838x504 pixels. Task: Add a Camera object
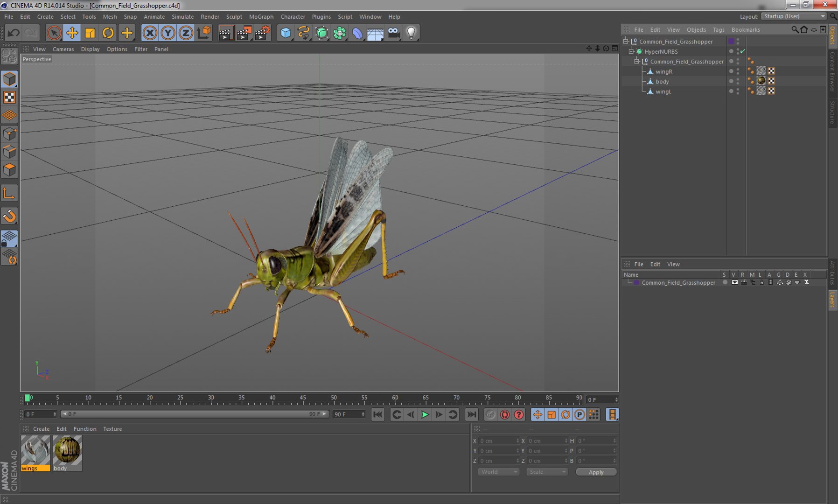coord(394,33)
